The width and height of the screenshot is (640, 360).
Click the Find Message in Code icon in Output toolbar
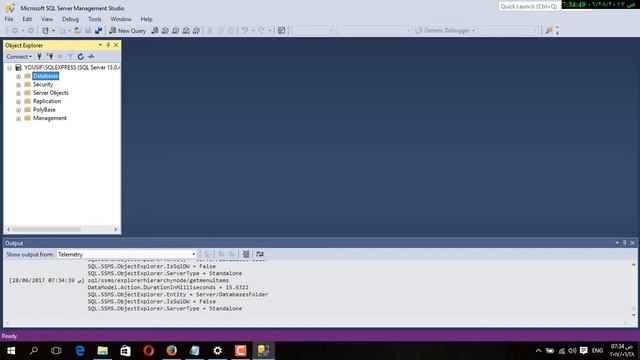207,254
